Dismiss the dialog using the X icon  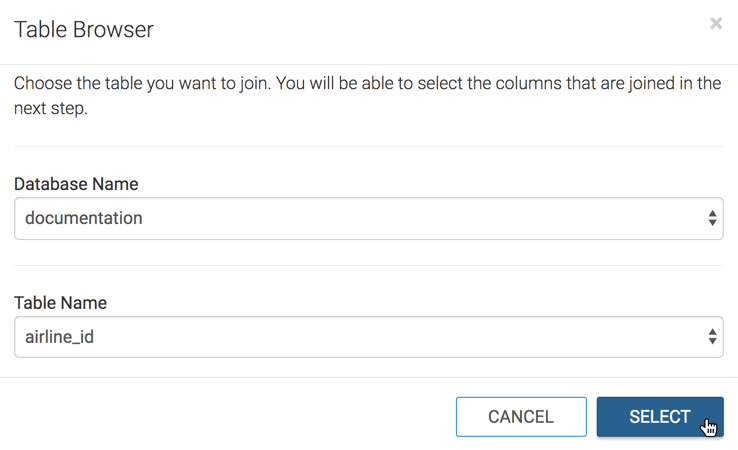click(716, 23)
